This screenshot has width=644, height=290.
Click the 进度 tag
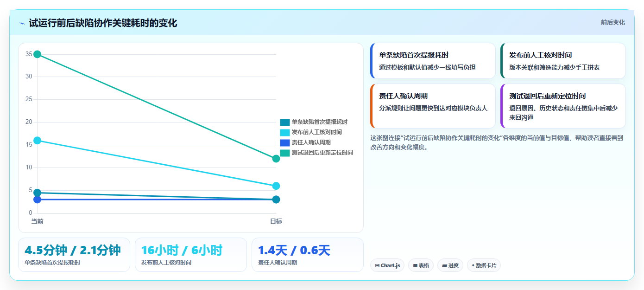click(x=450, y=265)
